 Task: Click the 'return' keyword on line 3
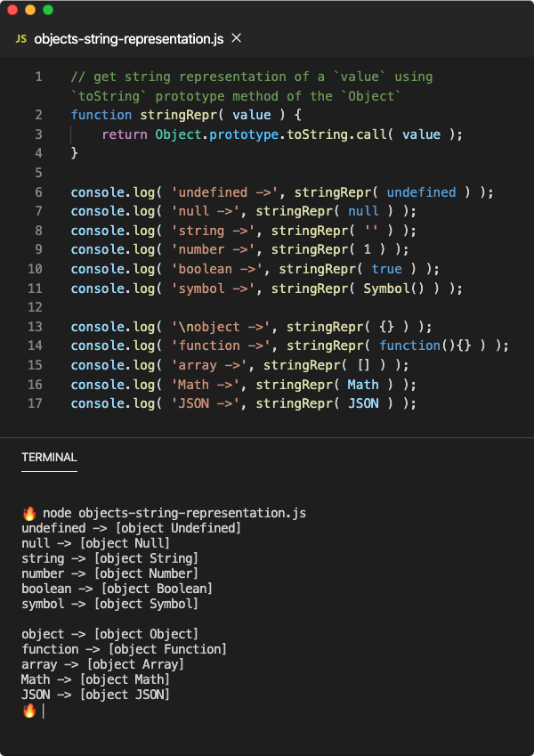pos(125,134)
